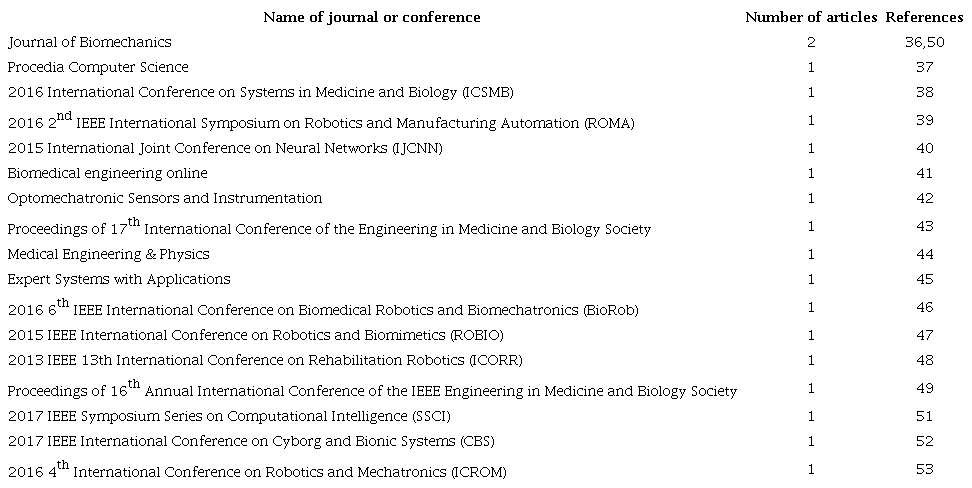Click "Optomechatronic Sensors and Instrumentation" text
Screen dimensions: 972x488
(x=165, y=198)
